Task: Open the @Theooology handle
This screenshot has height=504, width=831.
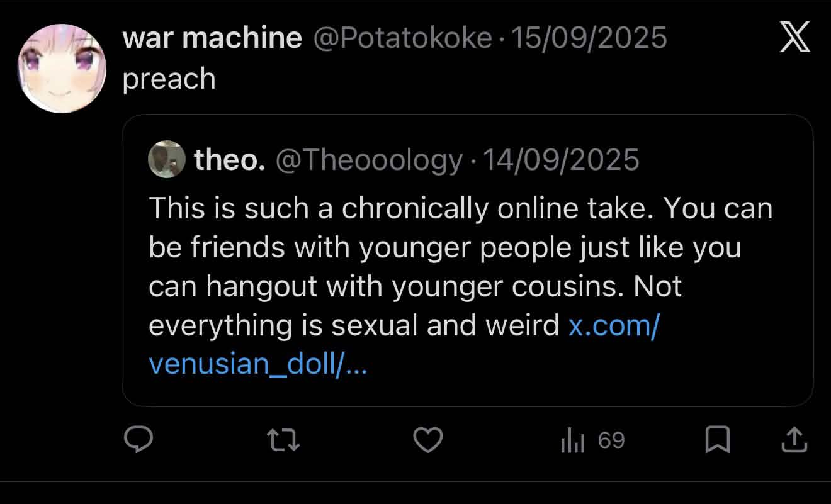Action: point(368,160)
